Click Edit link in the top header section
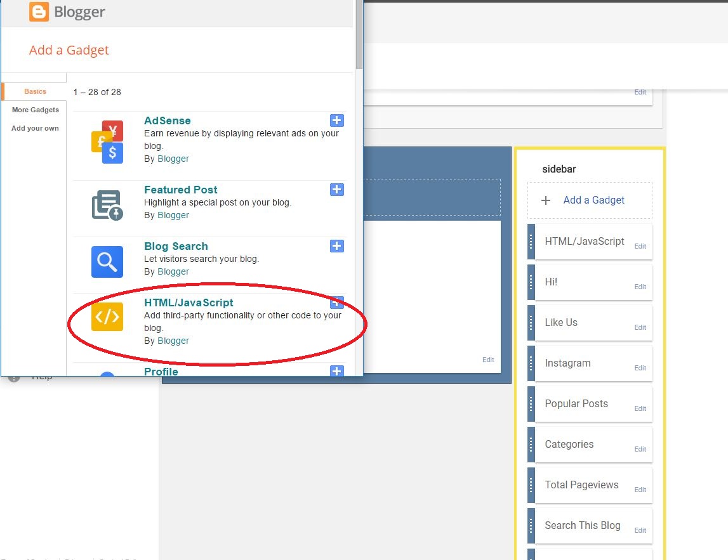The image size is (728, 560). click(x=640, y=93)
